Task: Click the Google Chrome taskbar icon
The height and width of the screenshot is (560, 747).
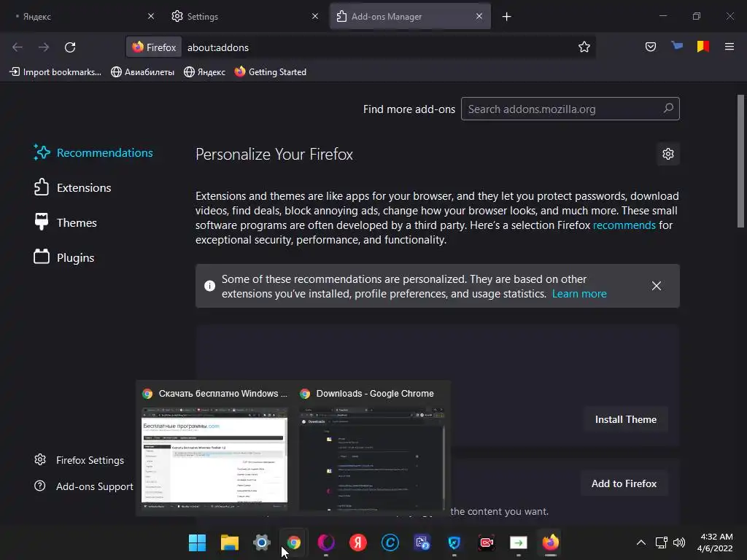Action: tap(294, 542)
